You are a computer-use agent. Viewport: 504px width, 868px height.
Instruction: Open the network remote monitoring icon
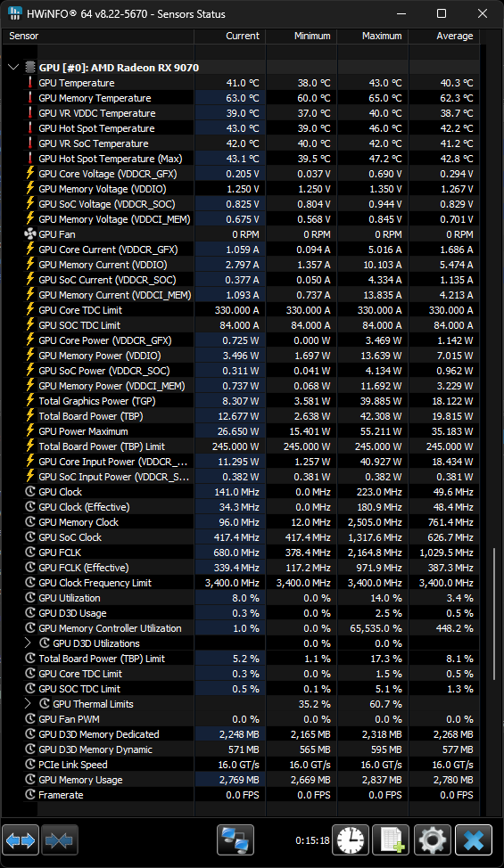(x=235, y=840)
